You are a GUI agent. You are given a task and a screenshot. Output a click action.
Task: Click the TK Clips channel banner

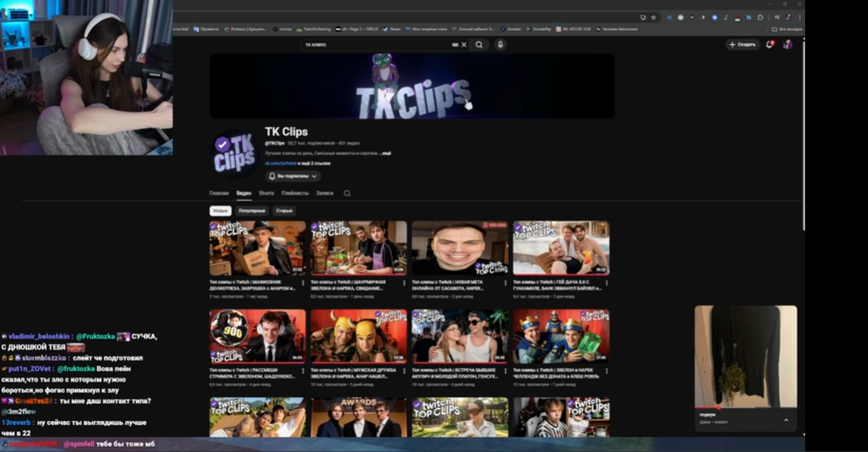click(x=412, y=86)
